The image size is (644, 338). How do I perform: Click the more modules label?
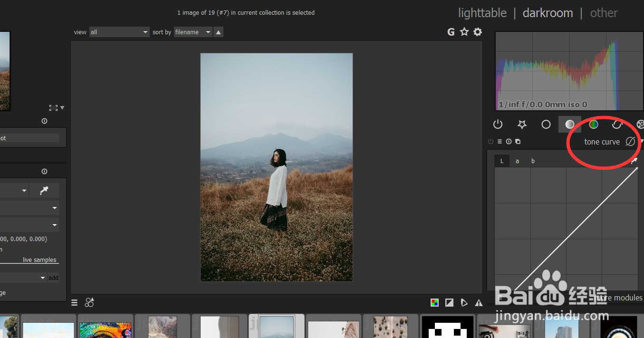click(618, 298)
